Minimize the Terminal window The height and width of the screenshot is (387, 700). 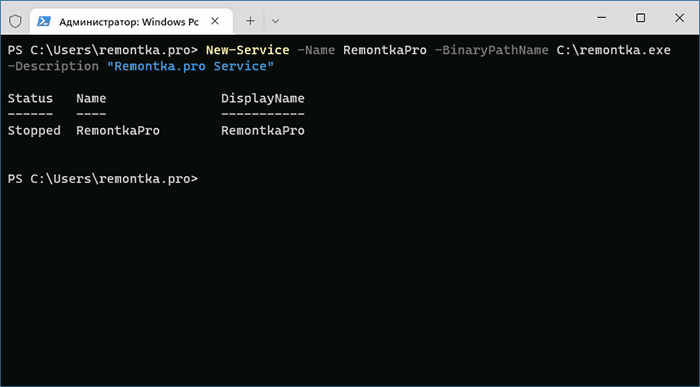point(601,18)
